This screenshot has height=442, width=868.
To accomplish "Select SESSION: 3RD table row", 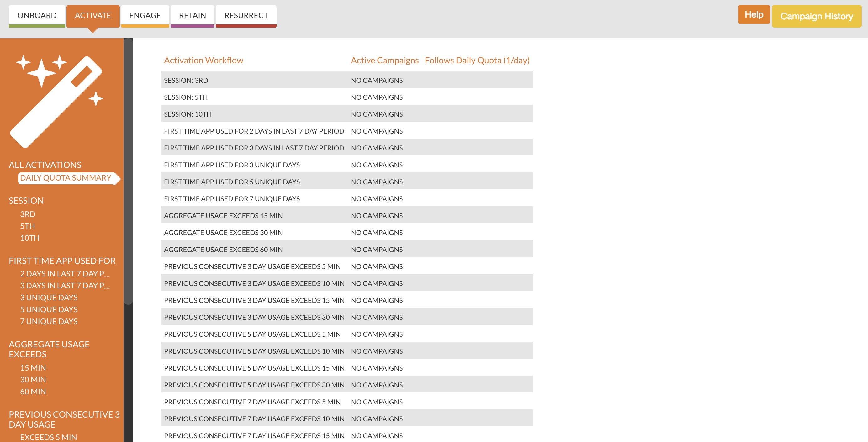I will [x=347, y=80].
